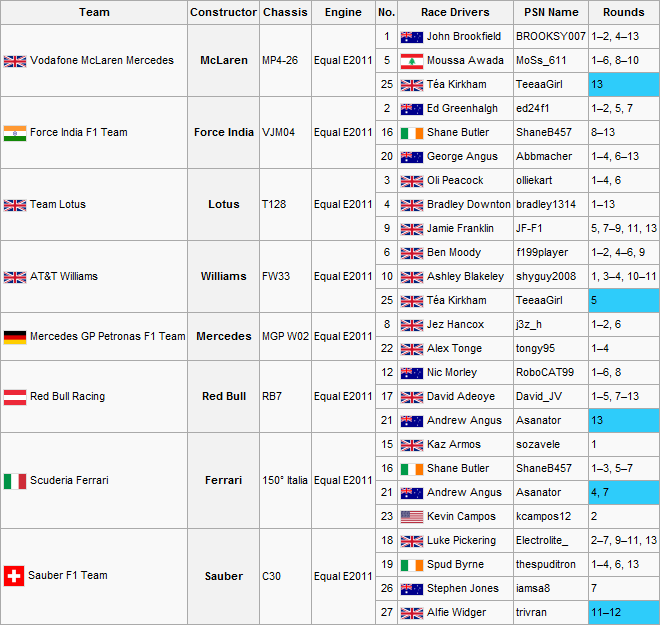This screenshot has height=625, width=660.
Task: Click car number 27 cell
Action: pos(386,612)
